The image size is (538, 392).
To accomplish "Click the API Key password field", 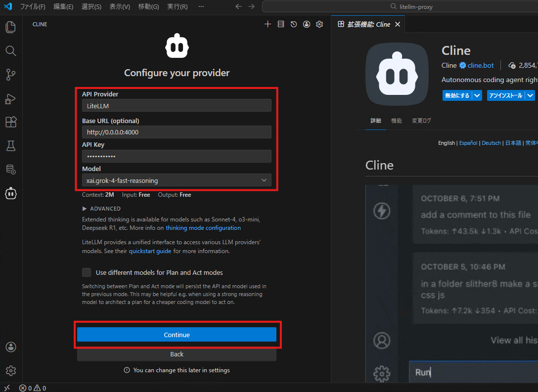I will pyautogui.click(x=177, y=156).
